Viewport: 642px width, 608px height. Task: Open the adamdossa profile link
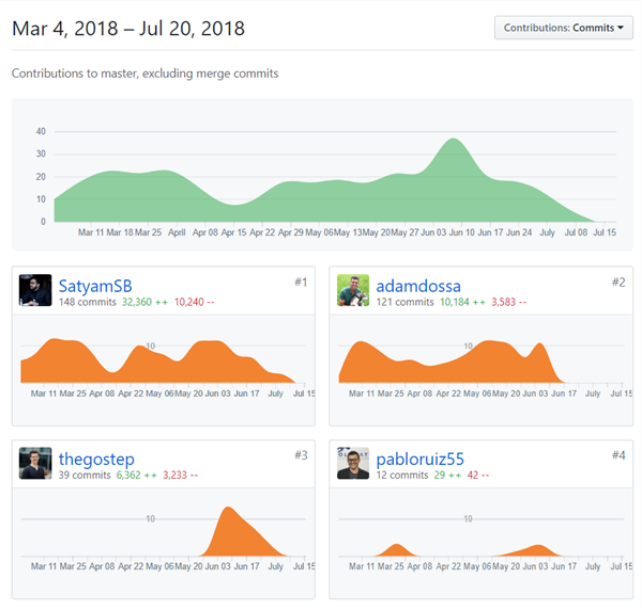[x=418, y=286]
